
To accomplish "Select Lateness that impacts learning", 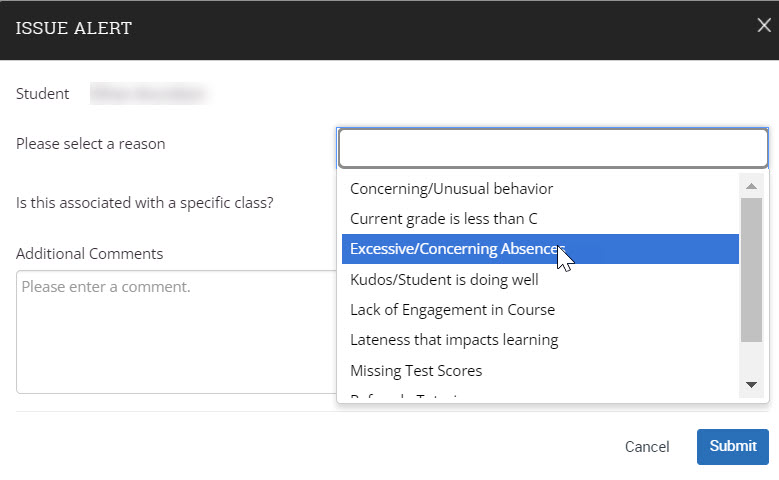I will (540, 340).
